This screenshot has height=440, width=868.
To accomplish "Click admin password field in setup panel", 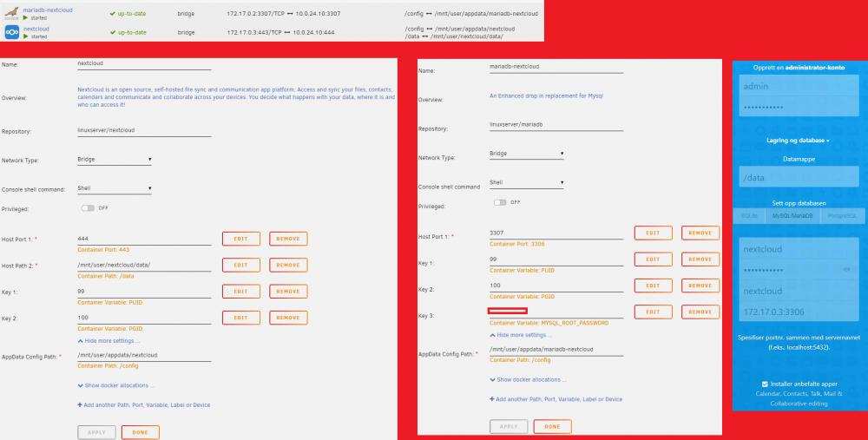I will coord(799,107).
